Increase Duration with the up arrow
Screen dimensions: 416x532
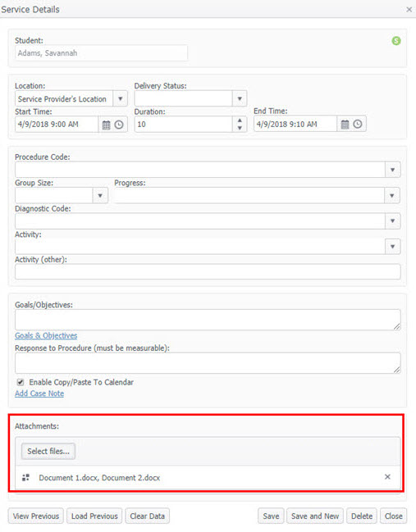(240, 120)
